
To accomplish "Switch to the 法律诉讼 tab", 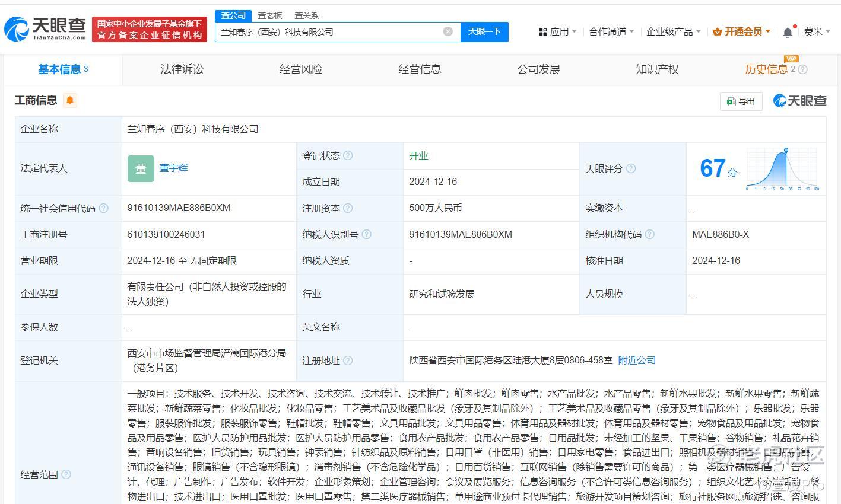I will point(182,69).
